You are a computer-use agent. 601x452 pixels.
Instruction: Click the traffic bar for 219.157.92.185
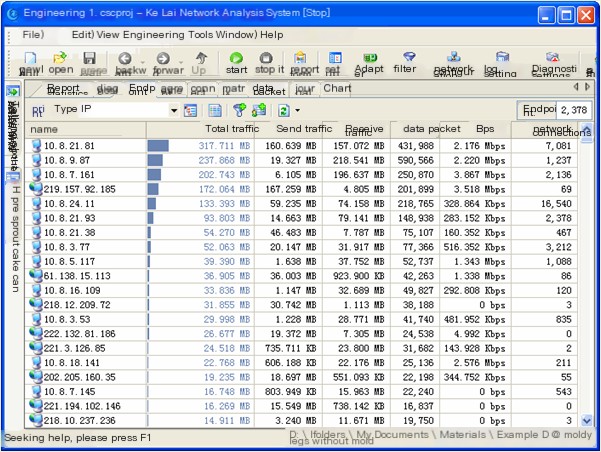tap(153, 189)
